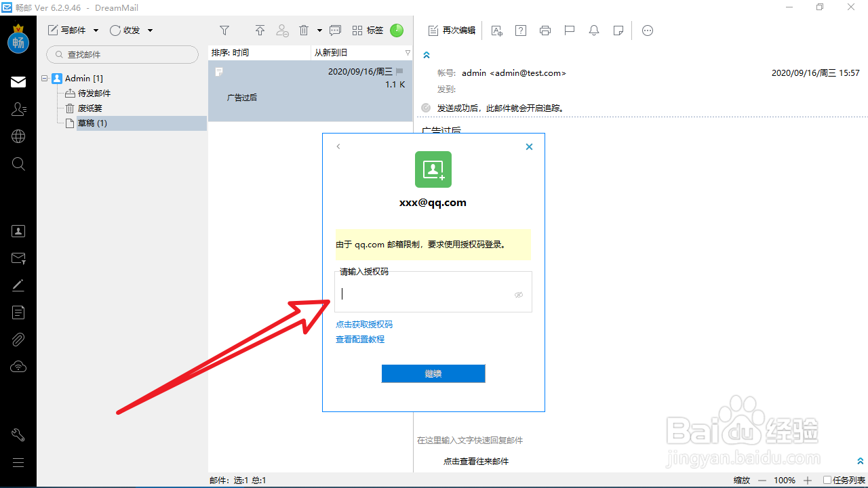868x488 pixels.
Task: Open the 收发 dropdown arrow
Action: (x=150, y=30)
